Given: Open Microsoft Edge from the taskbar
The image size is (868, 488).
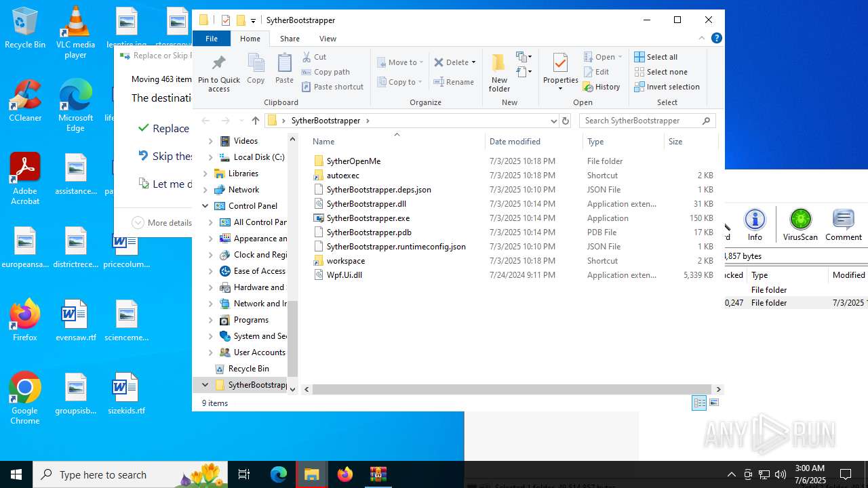Looking at the screenshot, I should [279, 474].
